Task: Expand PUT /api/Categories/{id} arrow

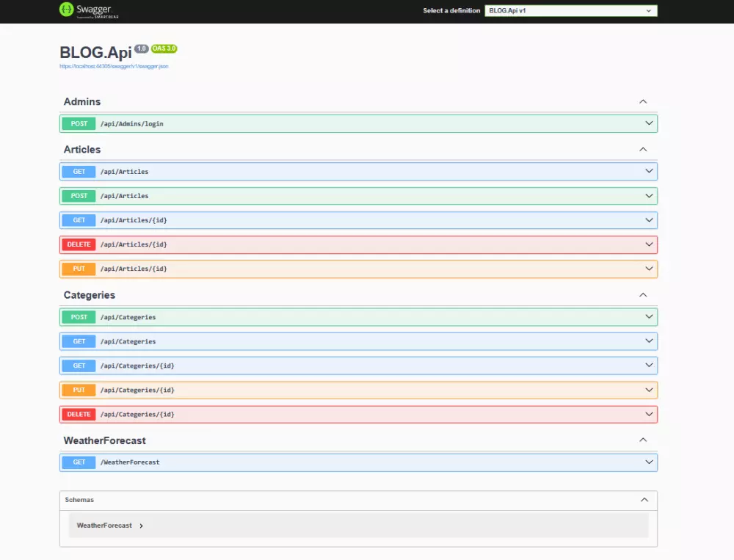Action: 649,390
